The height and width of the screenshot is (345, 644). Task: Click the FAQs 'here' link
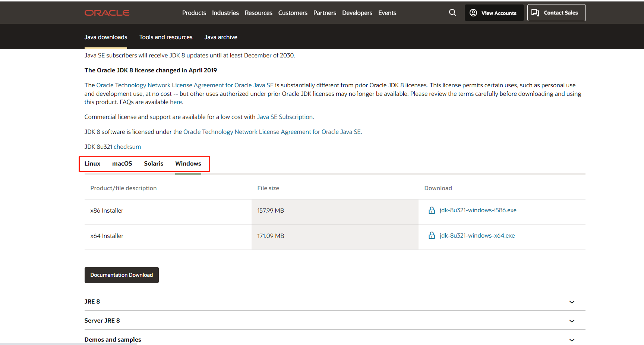pos(176,102)
